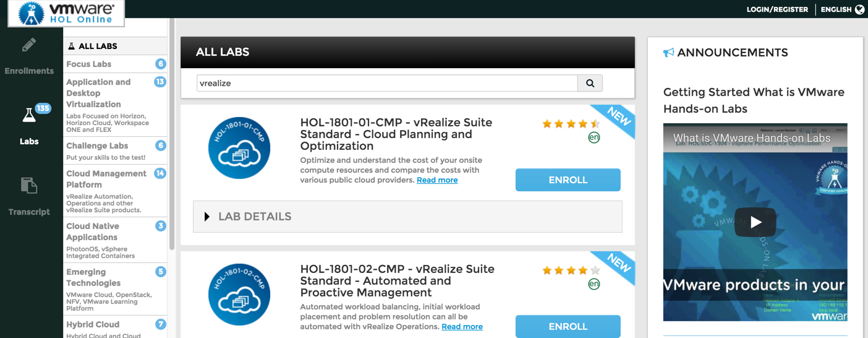Play the VMware Hands-on Labs video
Viewport: 868px width, 338px height.
coord(755,222)
